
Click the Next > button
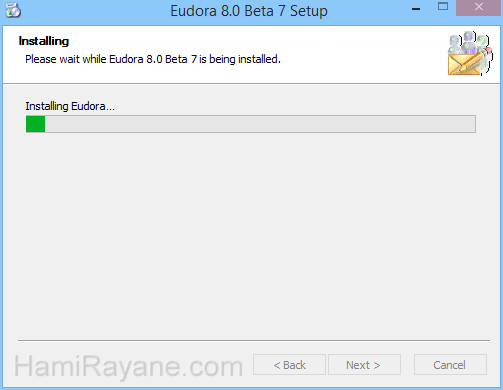tap(364, 365)
